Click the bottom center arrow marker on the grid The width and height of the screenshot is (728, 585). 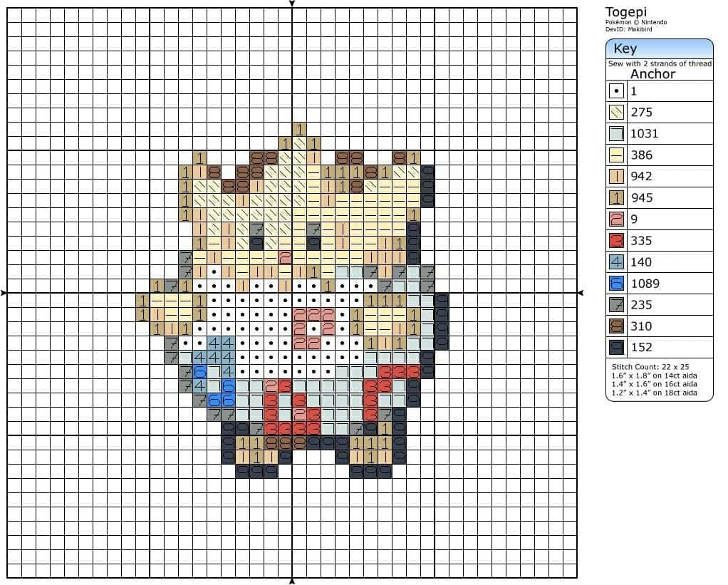[292, 581]
